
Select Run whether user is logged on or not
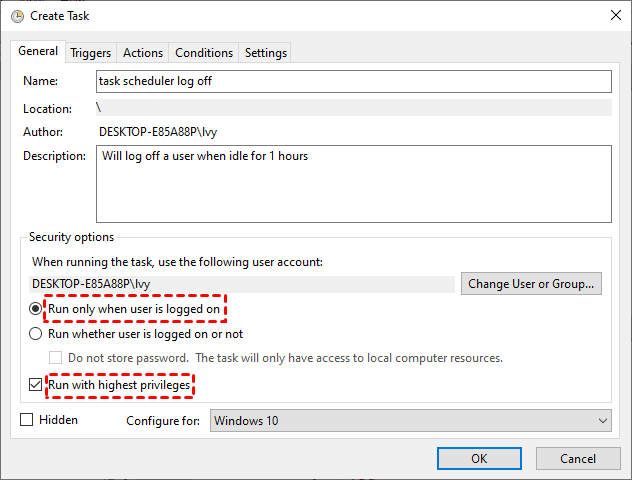coord(36,334)
